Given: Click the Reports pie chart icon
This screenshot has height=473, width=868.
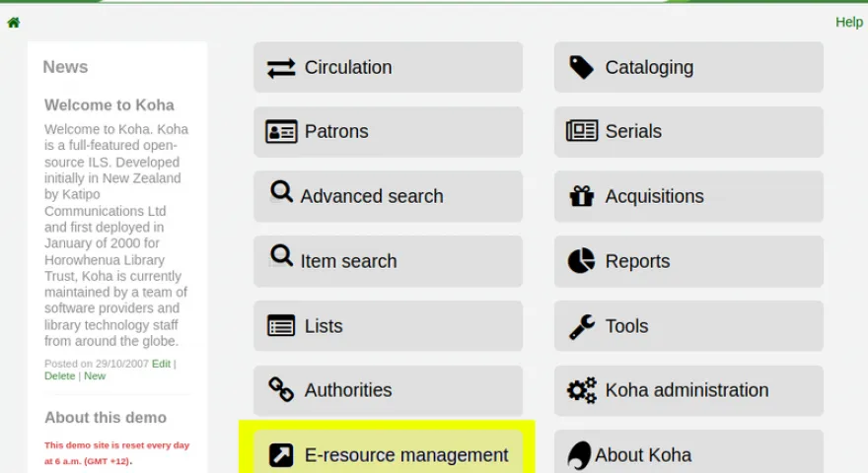Looking at the screenshot, I should pyautogui.click(x=581, y=260).
